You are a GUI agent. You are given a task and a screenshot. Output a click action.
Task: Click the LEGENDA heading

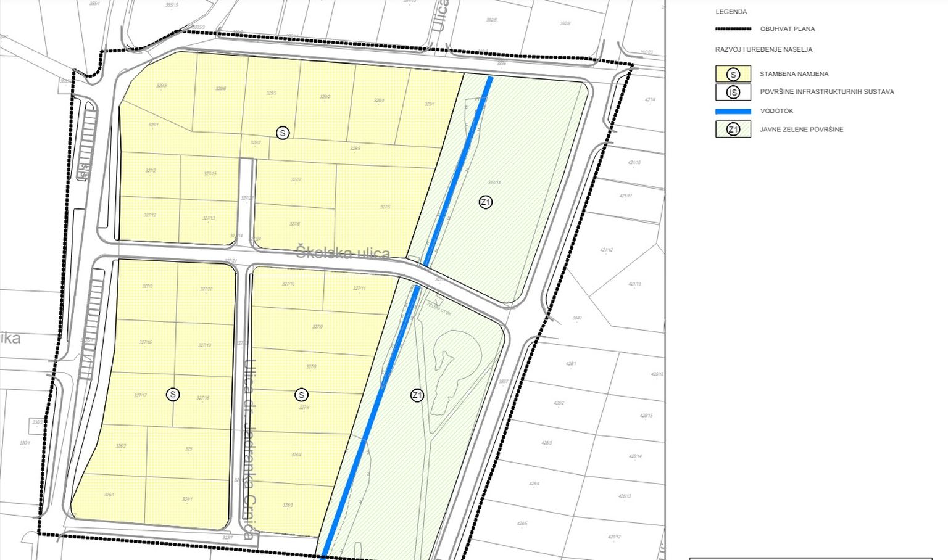tap(731, 12)
